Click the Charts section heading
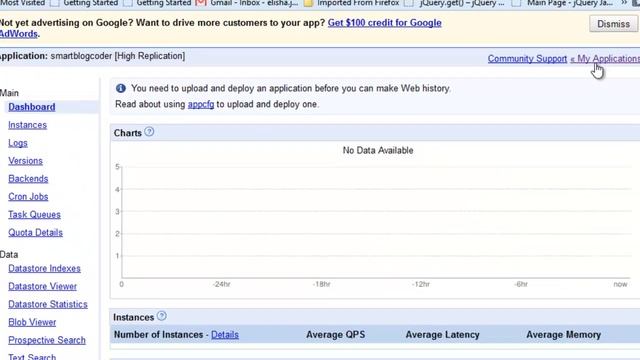This screenshot has width=640, height=360. pyautogui.click(x=128, y=133)
